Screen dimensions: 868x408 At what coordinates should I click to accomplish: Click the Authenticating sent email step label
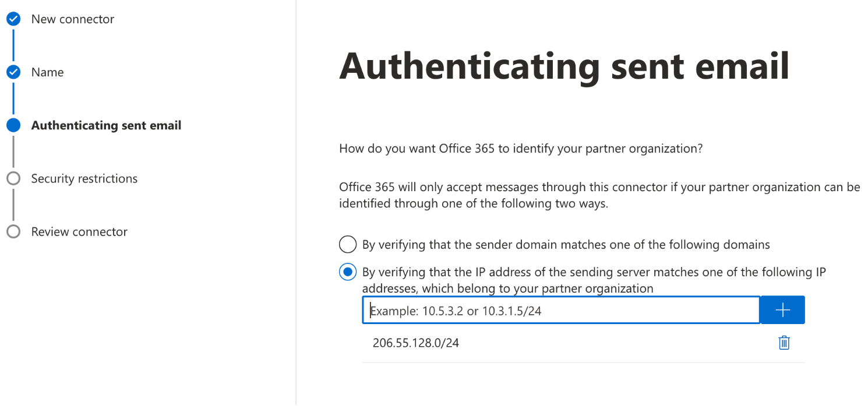tap(105, 125)
